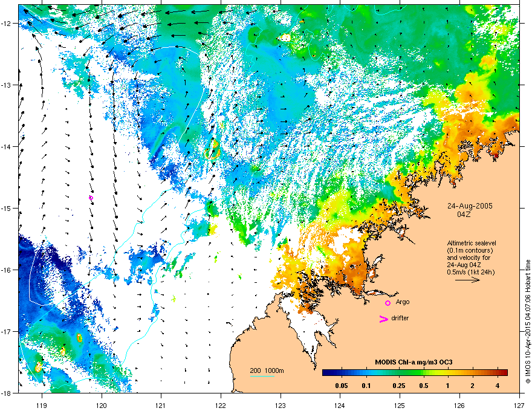Click the 'drifter' legend label

click(400, 318)
